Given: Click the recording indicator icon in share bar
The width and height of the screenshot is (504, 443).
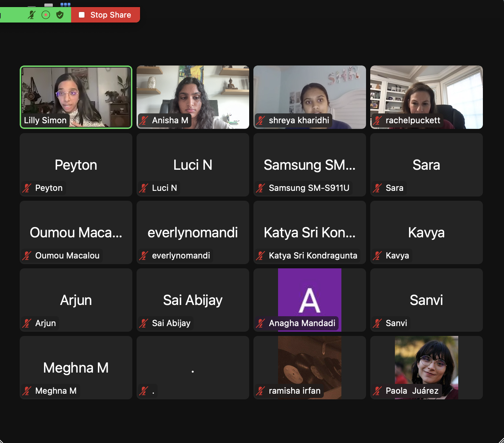Looking at the screenshot, I should 46,15.
